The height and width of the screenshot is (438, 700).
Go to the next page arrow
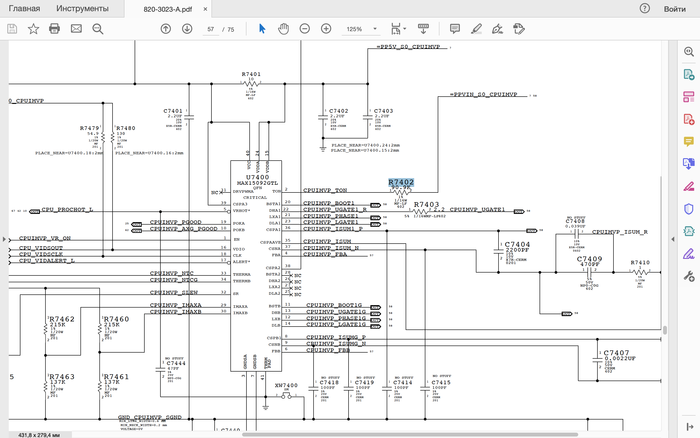(x=187, y=29)
